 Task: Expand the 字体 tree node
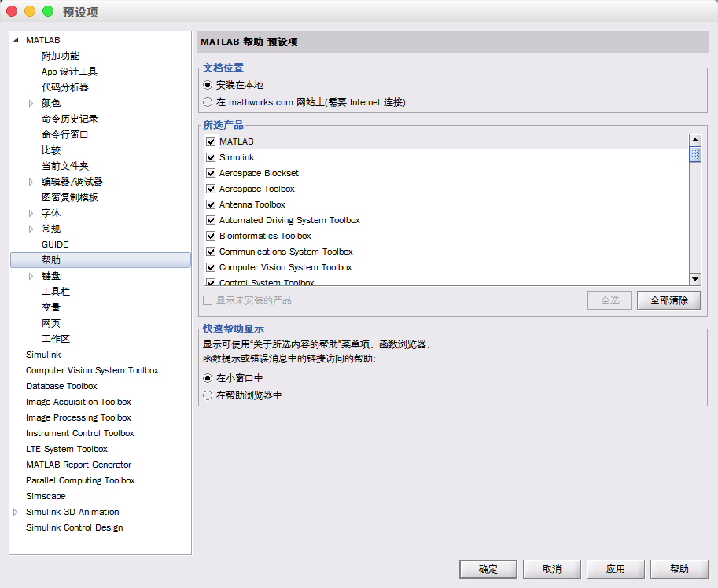(31, 213)
